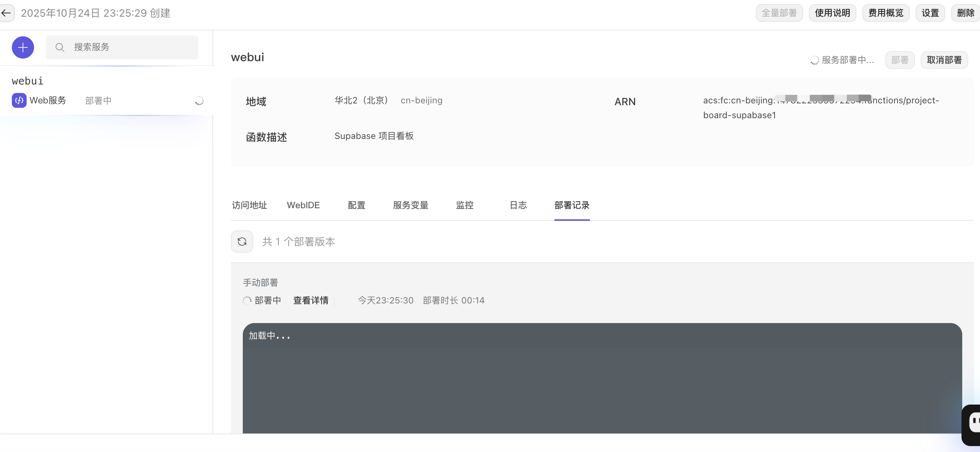Image resolution: width=980 pixels, height=452 pixels.
Task: Open 使用说明 from the top bar
Action: coord(832,13)
